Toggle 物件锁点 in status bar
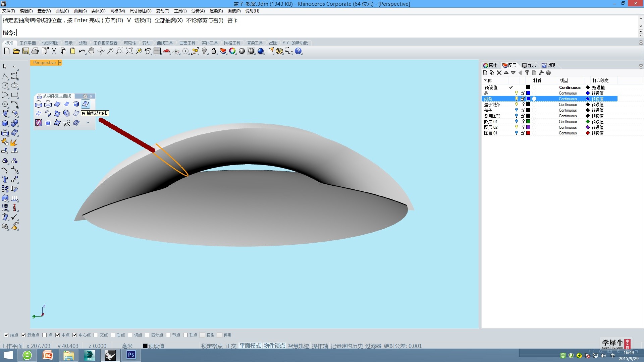 (x=274, y=346)
